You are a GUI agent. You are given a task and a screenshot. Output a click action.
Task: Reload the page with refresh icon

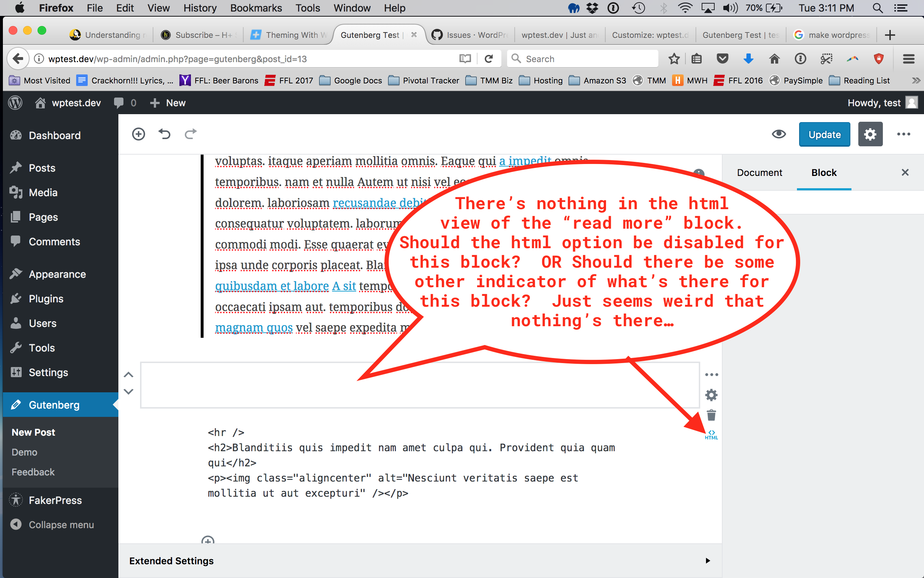(489, 59)
